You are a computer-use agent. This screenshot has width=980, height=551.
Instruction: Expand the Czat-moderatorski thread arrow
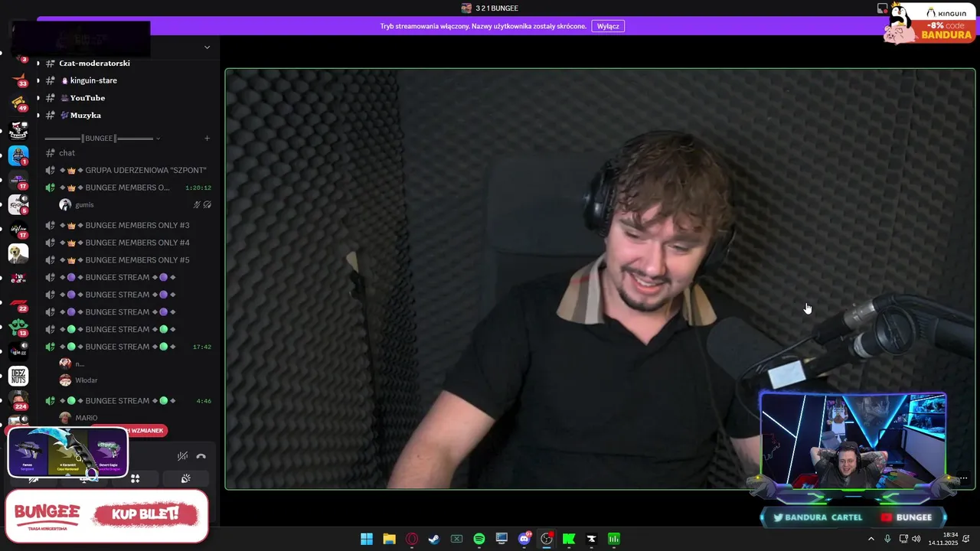tap(38, 64)
